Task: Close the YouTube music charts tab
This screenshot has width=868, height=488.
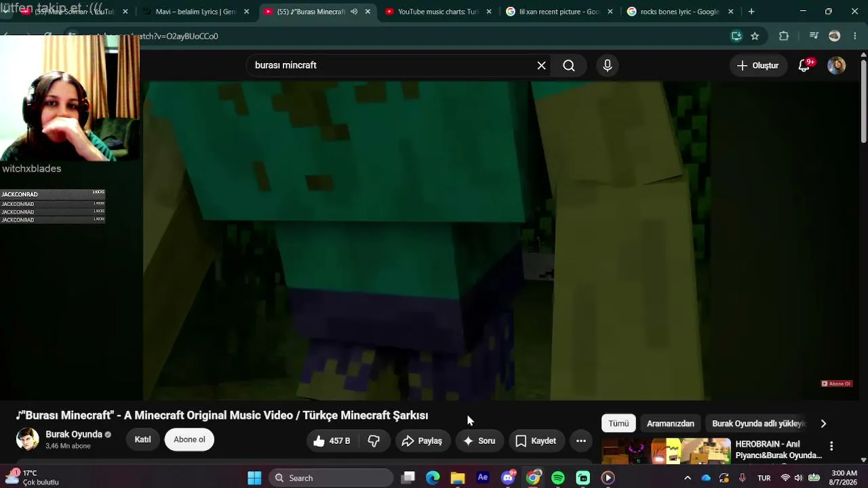Action: pyautogui.click(x=489, y=12)
